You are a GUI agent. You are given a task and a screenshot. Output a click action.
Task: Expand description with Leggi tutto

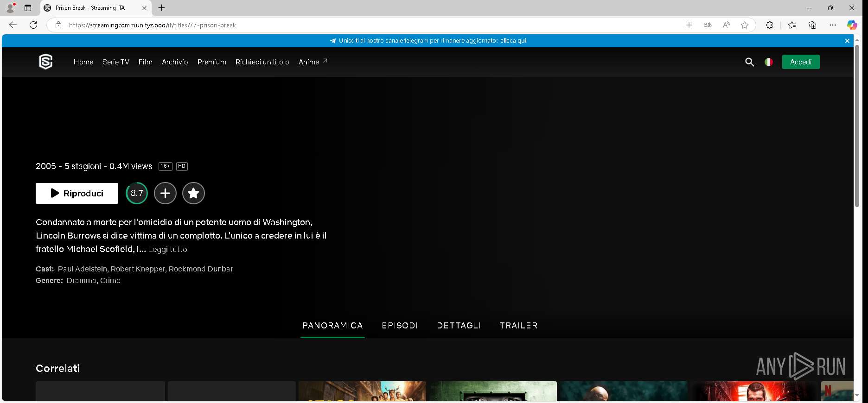pyautogui.click(x=168, y=249)
